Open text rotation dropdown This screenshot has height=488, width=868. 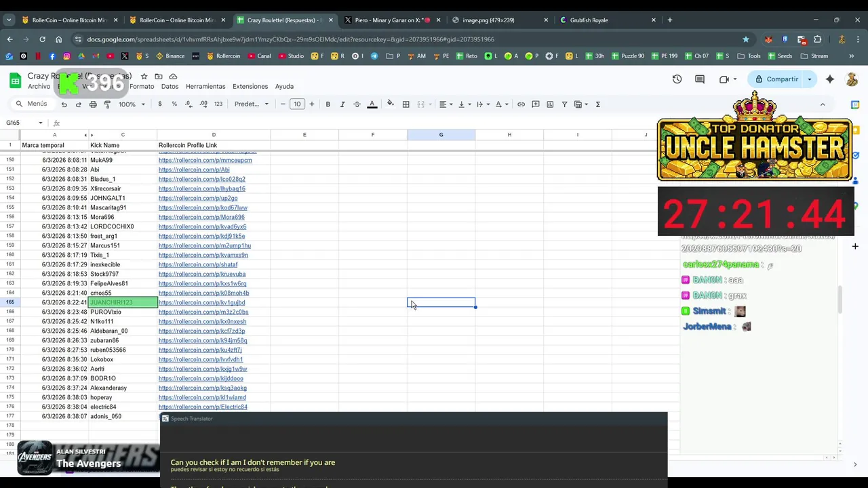501,104
